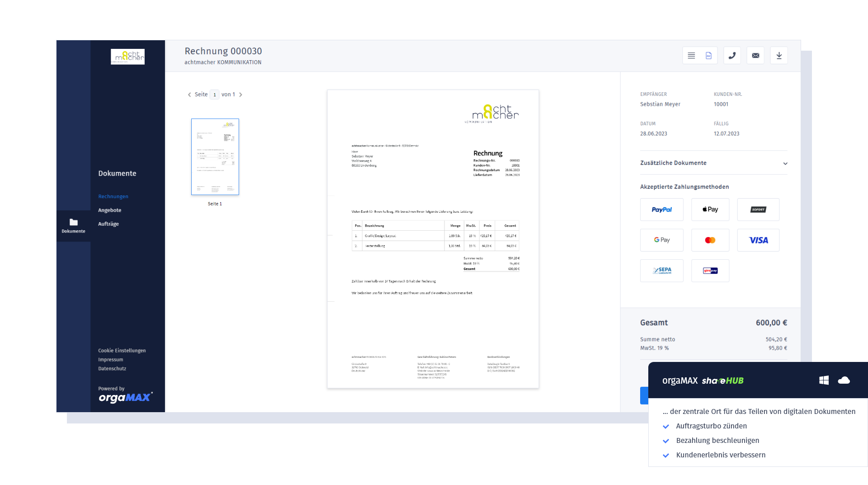Click the orgaMAX shareHUB banner title

703,380
